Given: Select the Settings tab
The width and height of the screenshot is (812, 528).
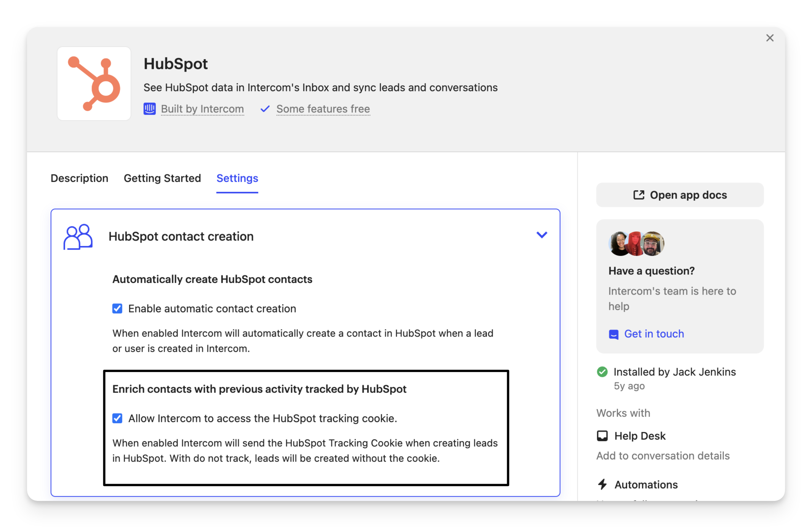Looking at the screenshot, I should pyautogui.click(x=237, y=178).
